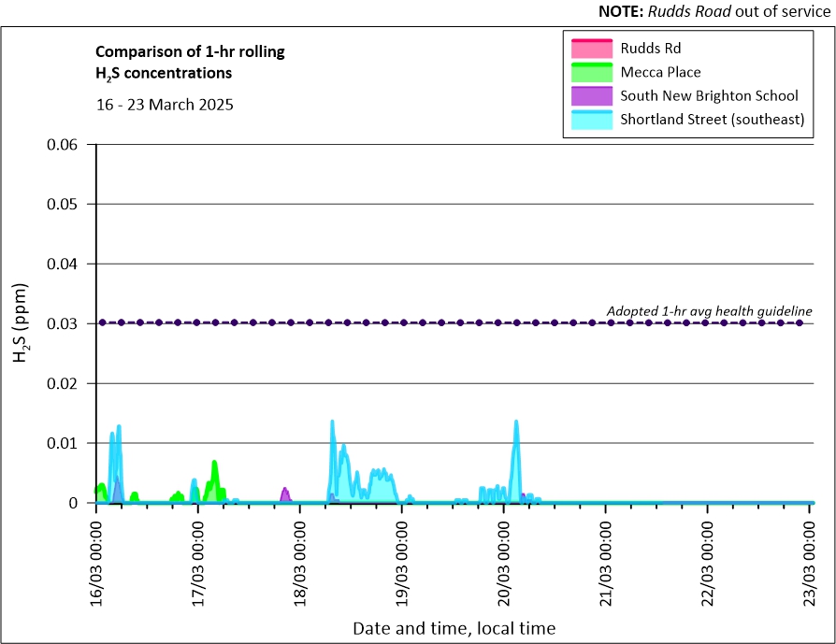Click the cyan Shortland Street legend swatch
Screen dimensions: 836x644
[x=588, y=120]
